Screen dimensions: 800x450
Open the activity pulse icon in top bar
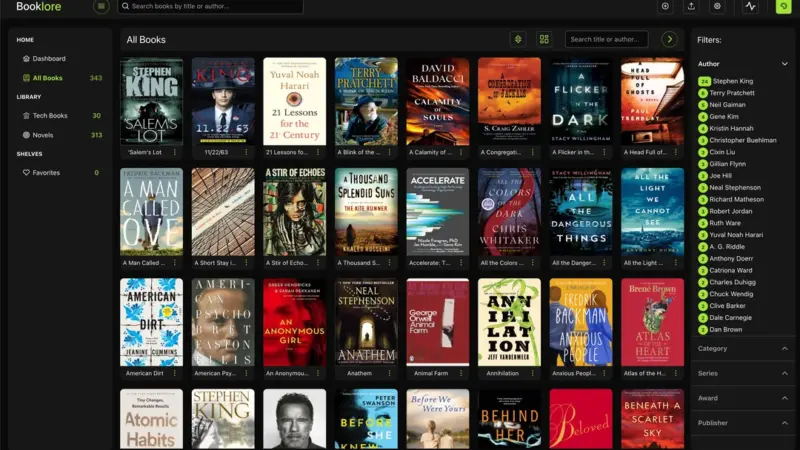click(750, 6)
